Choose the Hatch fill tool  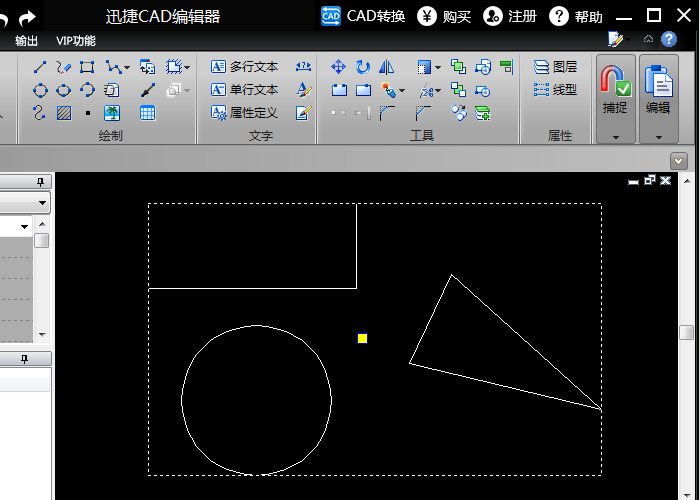[x=64, y=113]
